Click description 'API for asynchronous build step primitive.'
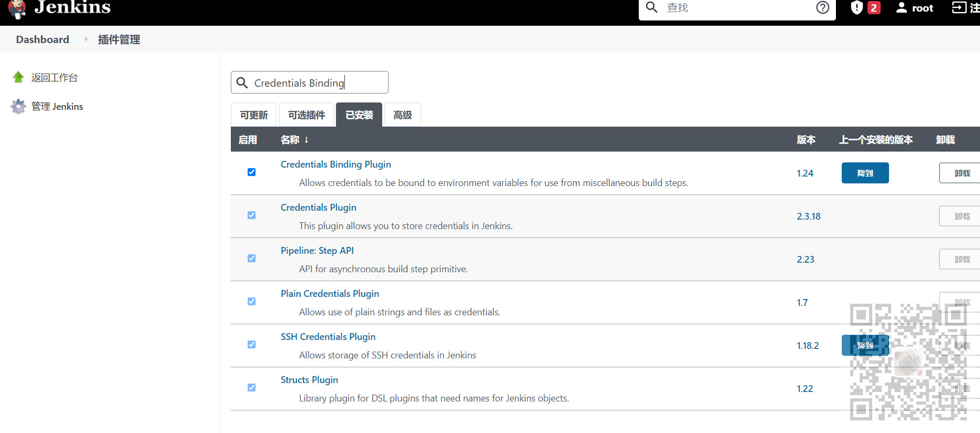 383,269
